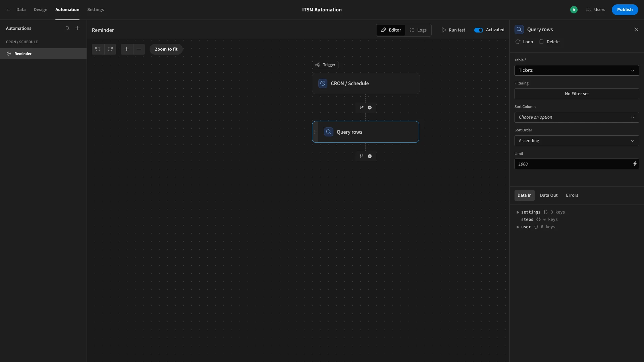The height and width of the screenshot is (362, 644).
Task: Click the Publish button
Action: 625,10
